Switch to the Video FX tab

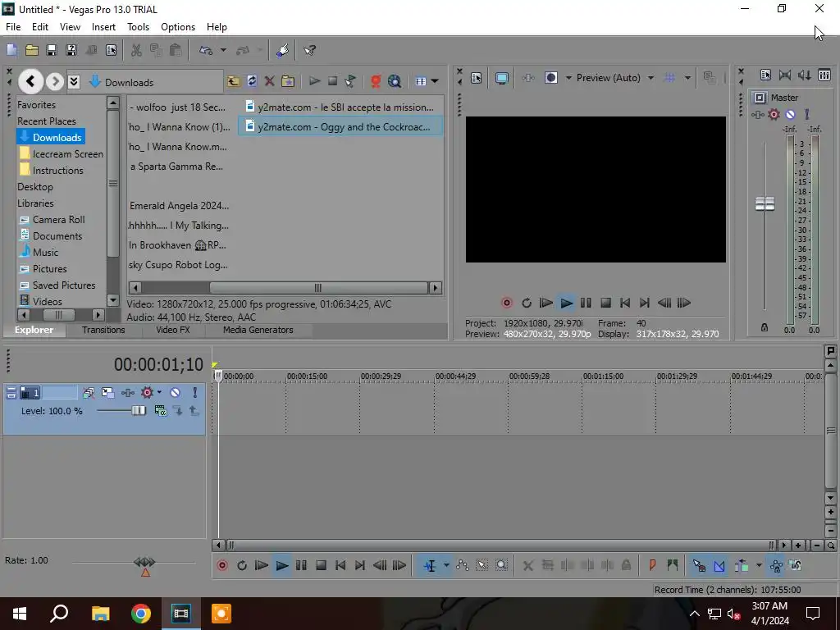(x=173, y=330)
